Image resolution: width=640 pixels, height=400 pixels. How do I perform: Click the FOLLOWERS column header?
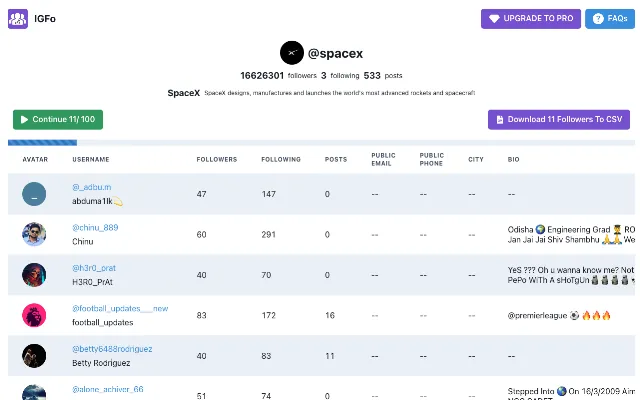217,160
